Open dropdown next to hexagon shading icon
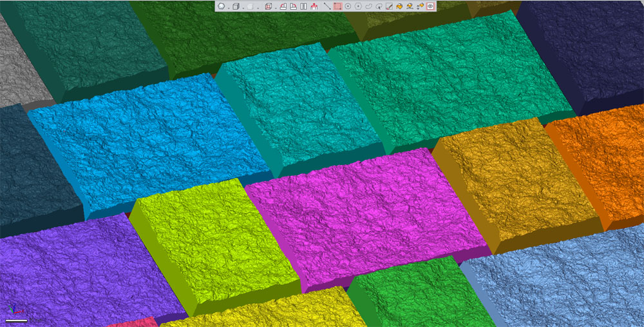This screenshot has height=327, width=644. (x=229, y=8)
